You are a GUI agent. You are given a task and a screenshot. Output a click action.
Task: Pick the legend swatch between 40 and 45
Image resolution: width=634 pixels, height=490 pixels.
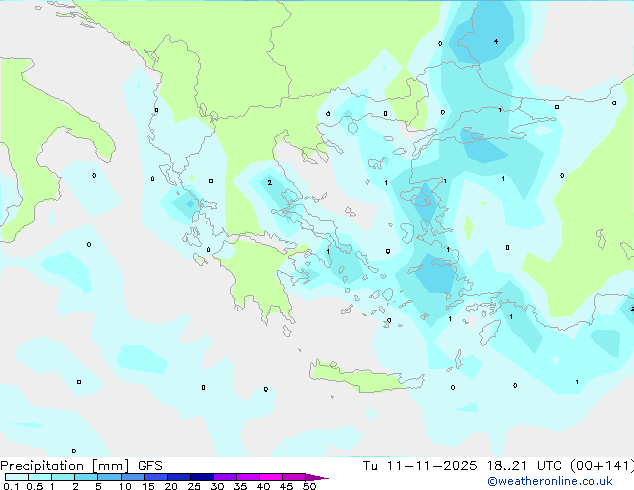[x=271, y=477]
